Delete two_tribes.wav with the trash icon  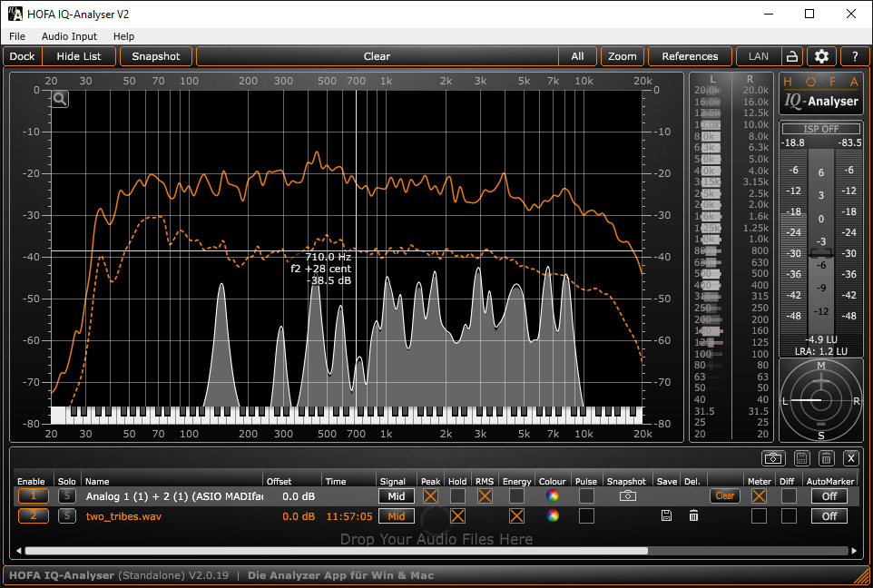pos(693,516)
